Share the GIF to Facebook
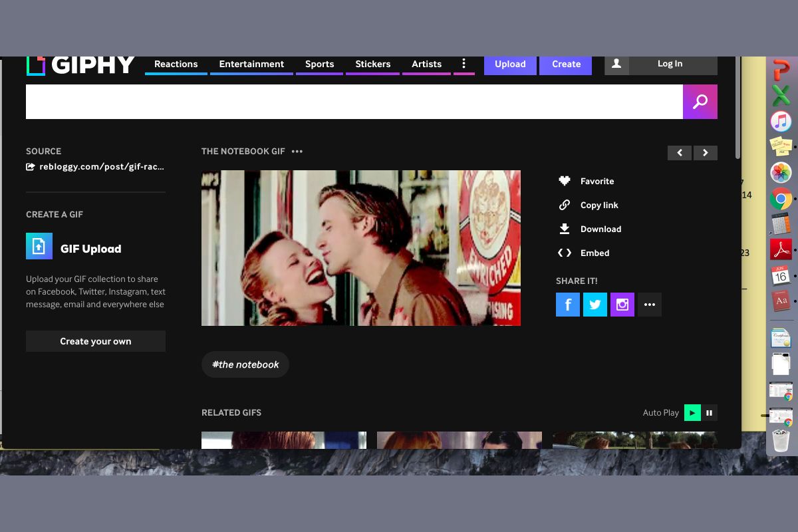The image size is (798, 532). coord(568,305)
